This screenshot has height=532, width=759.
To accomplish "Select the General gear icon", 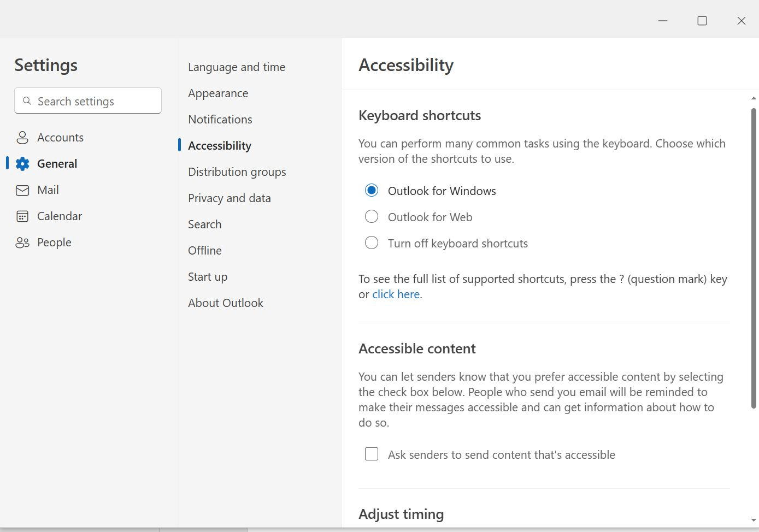I will click(x=22, y=163).
